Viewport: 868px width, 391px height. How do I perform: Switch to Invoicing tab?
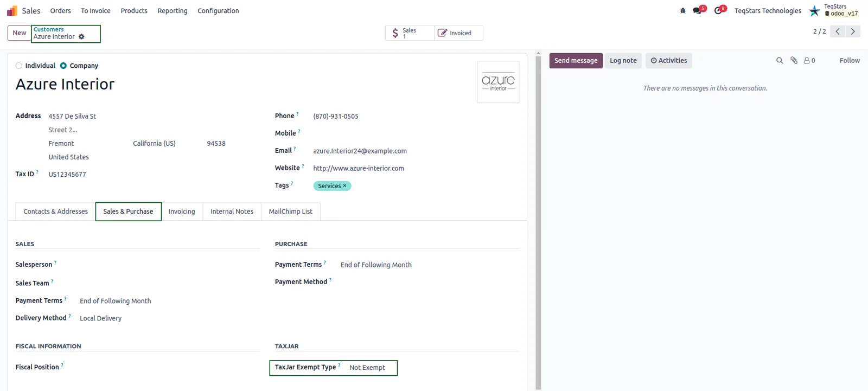tap(182, 211)
